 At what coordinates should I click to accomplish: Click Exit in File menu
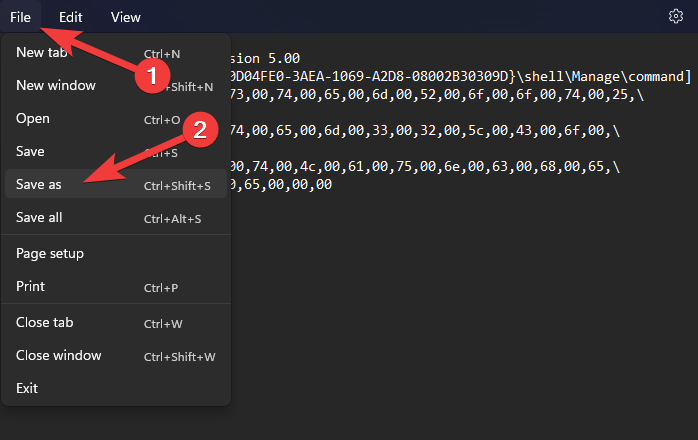point(27,388)
